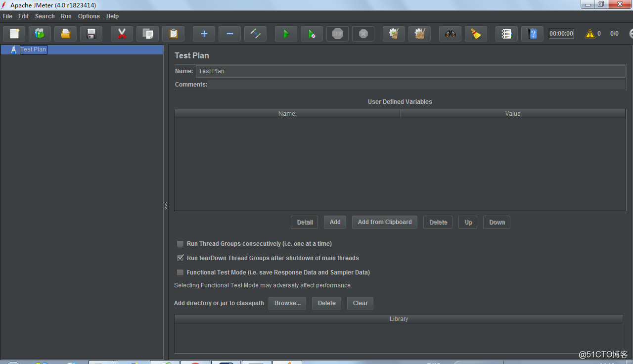Click the classpath Delete button
The height and width of the screenshot is (364, 633).
[327, 303]
